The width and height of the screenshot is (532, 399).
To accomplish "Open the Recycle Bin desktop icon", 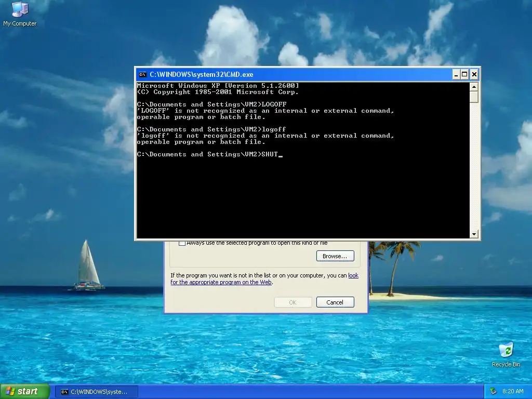I will tap(506, 355).
